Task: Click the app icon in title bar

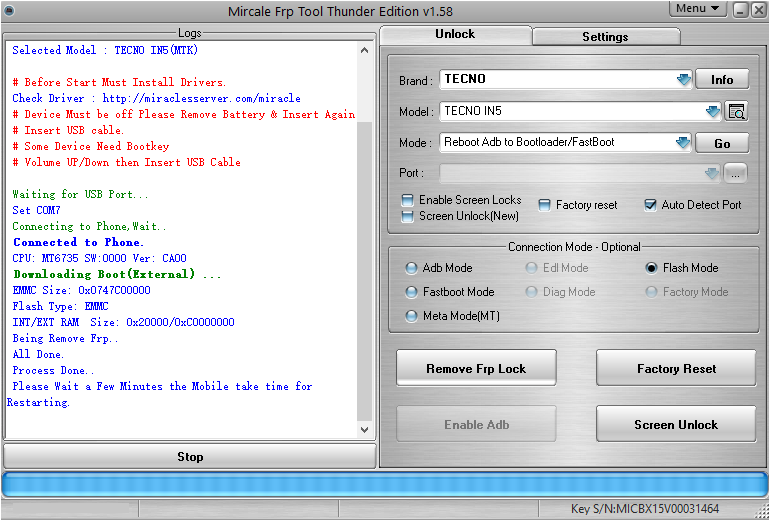Action: pos(9,10)
